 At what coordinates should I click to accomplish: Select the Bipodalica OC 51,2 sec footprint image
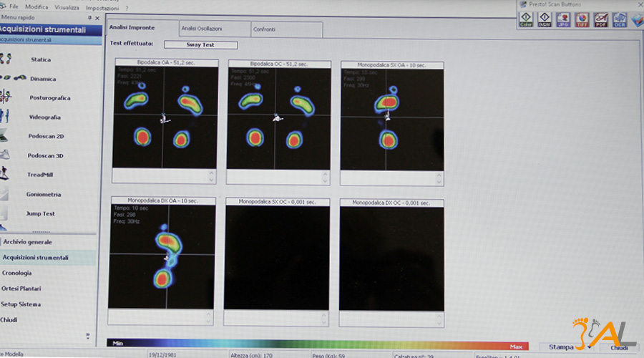pyautogui.click(x=278, y=119)
